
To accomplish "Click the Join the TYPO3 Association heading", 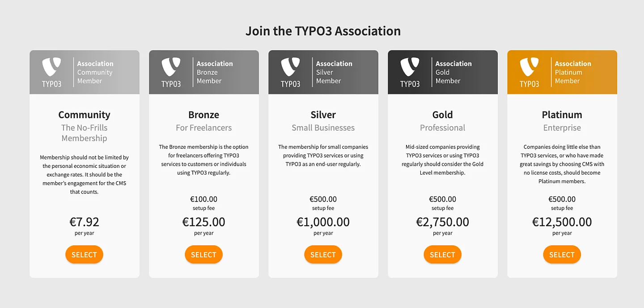I will point(323,30).
